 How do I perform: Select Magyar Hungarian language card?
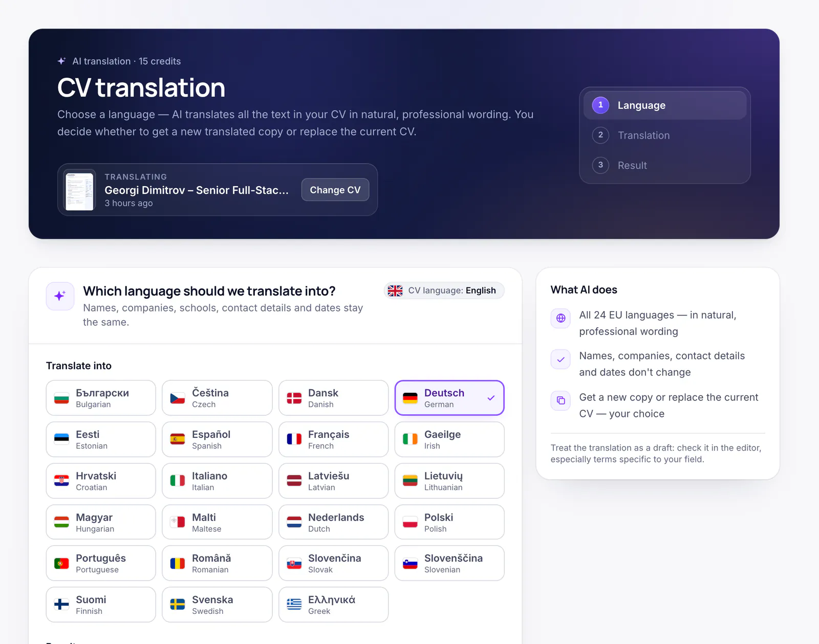click(x=101, y=522)
